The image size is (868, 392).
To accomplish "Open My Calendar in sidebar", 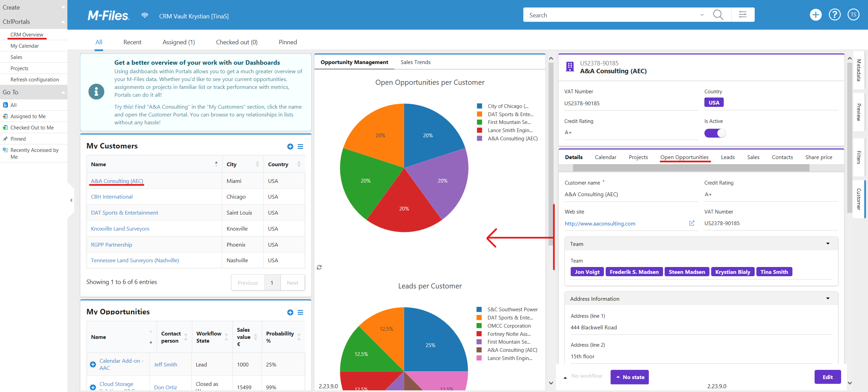I will coord(24,46).
